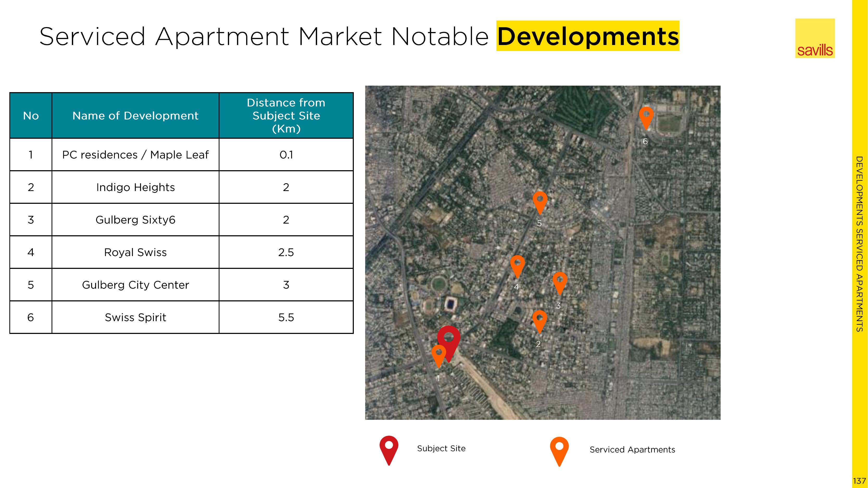Viewport: 868px width, 488px height.
Task: Select the Gulberg City Center cell
Action: 135,285
